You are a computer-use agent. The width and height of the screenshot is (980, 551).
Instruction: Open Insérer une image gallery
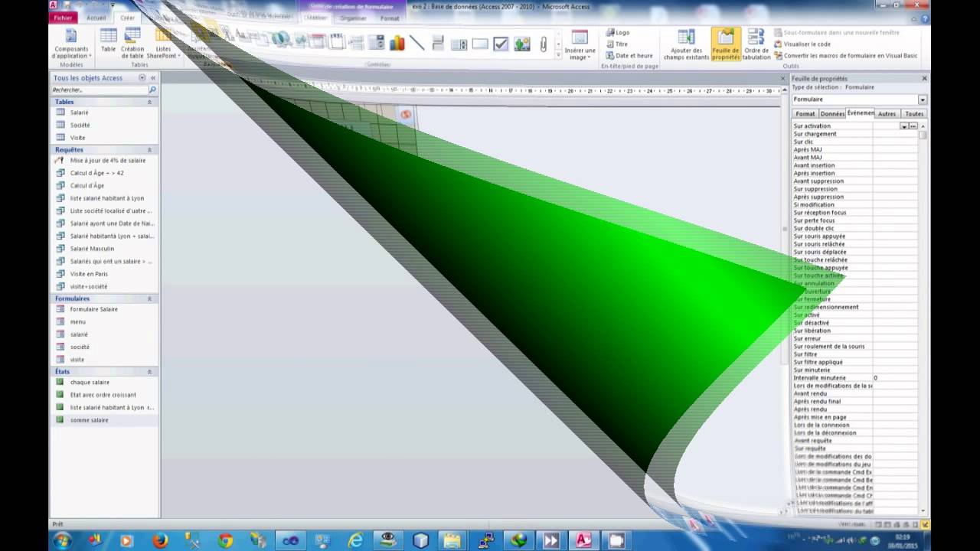pyautogui.click(x=580, y=45)
